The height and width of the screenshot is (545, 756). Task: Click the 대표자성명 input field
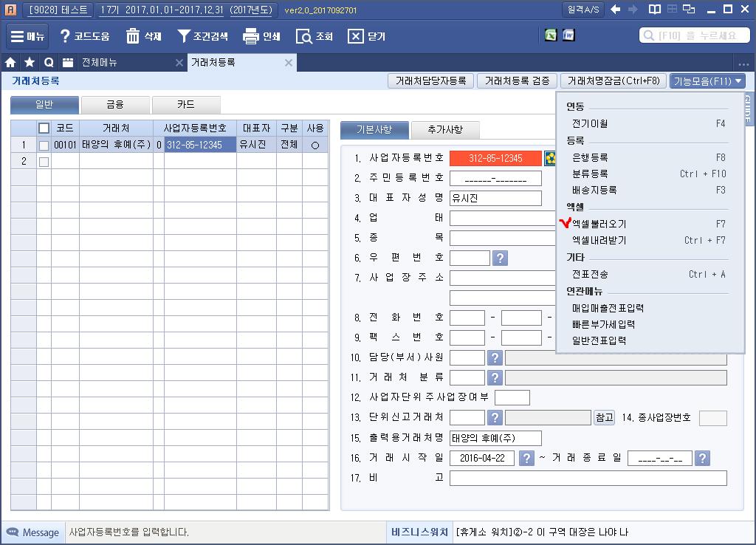[495, 198]
